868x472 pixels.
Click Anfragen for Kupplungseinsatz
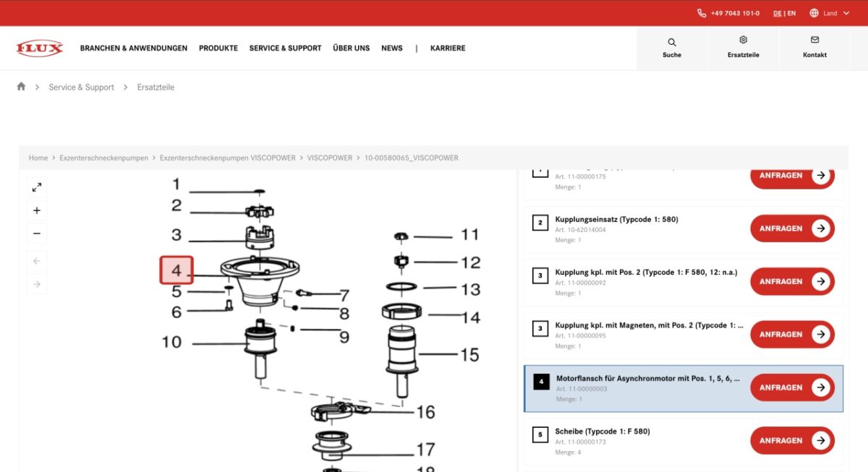[792, 228]
